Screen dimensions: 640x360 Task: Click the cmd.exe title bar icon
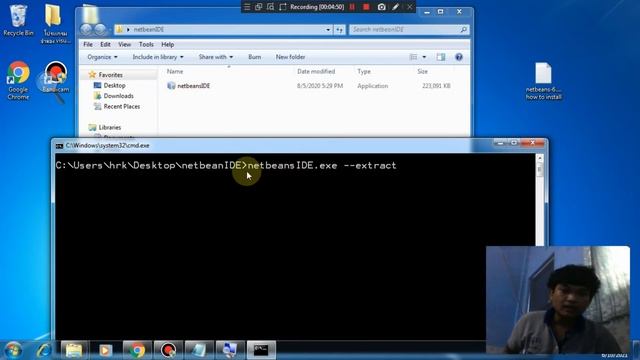pyautogui.click(x=59, y=146)
